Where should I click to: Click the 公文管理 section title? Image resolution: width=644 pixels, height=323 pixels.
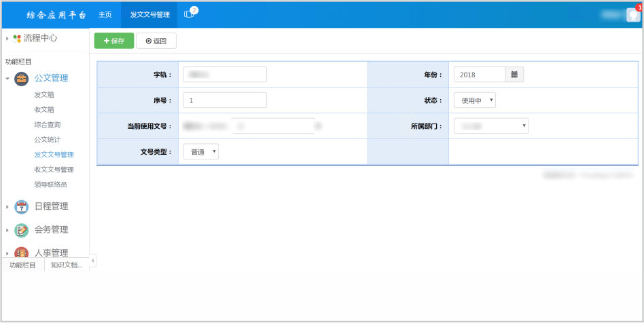pos(52,79)
